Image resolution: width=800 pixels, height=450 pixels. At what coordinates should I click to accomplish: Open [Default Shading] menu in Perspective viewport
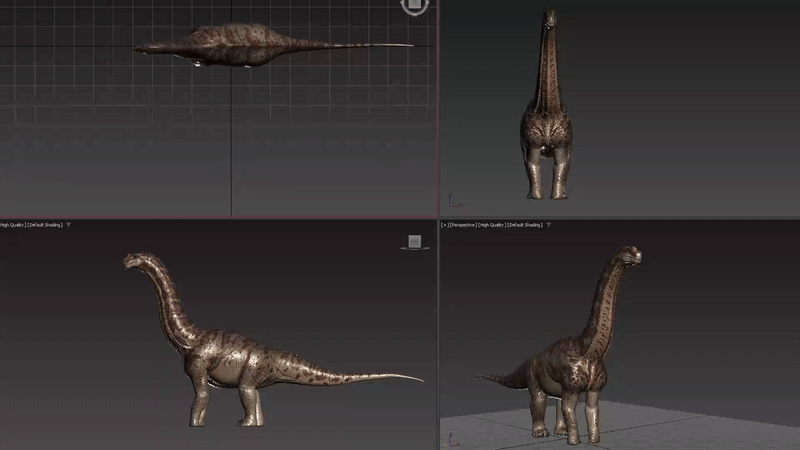526,225
